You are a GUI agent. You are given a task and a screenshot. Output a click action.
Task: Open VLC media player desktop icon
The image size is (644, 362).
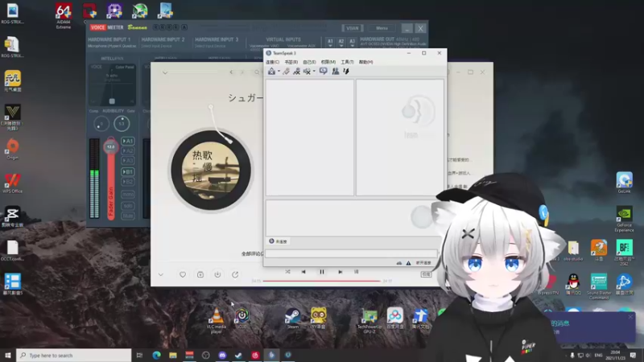217,320
